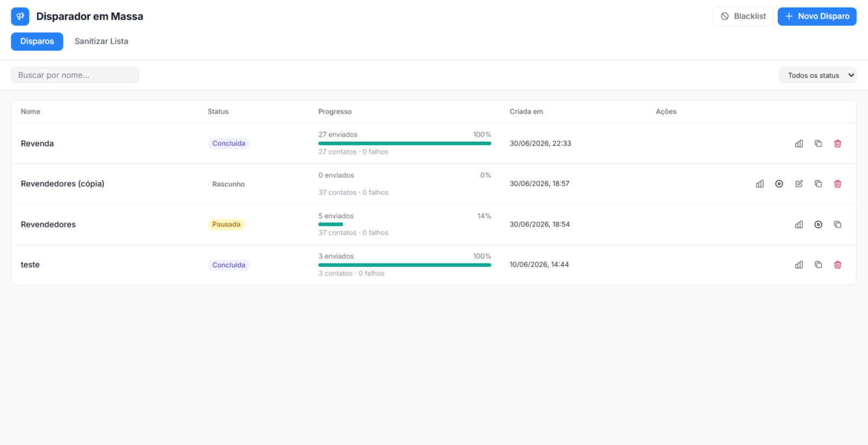Viewport: 868px width, 445px height.
Task: Click the Concluída badge in Revenda row
Action: [228, 144]
